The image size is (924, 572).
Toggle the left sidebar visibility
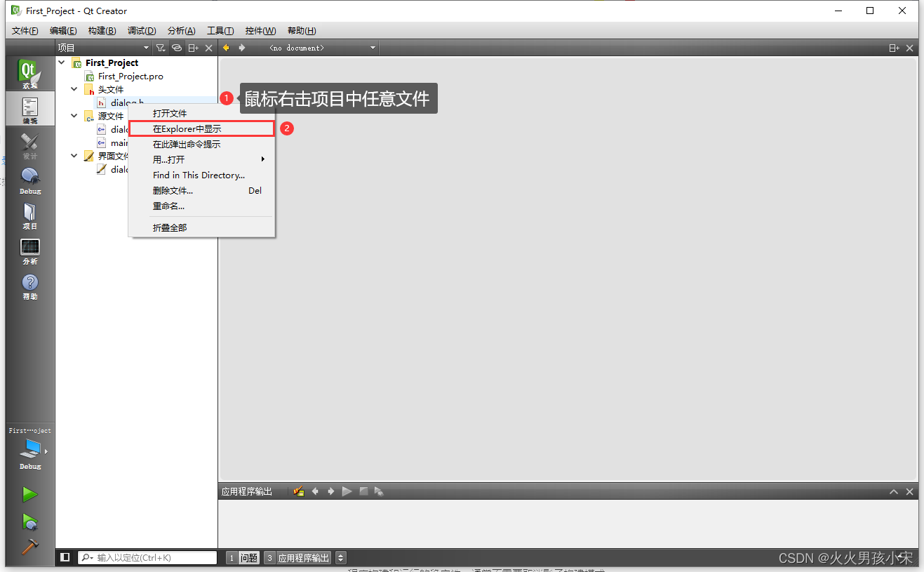(65, 557)
